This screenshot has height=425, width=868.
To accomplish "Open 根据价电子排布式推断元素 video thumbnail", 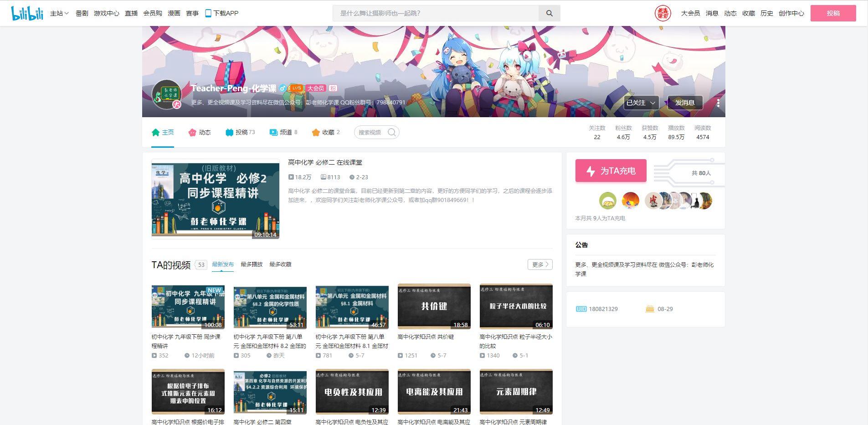I will tap(188, 392).
